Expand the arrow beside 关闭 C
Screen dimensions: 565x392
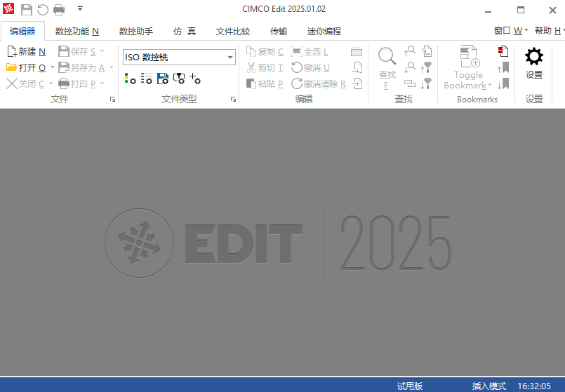51,83
